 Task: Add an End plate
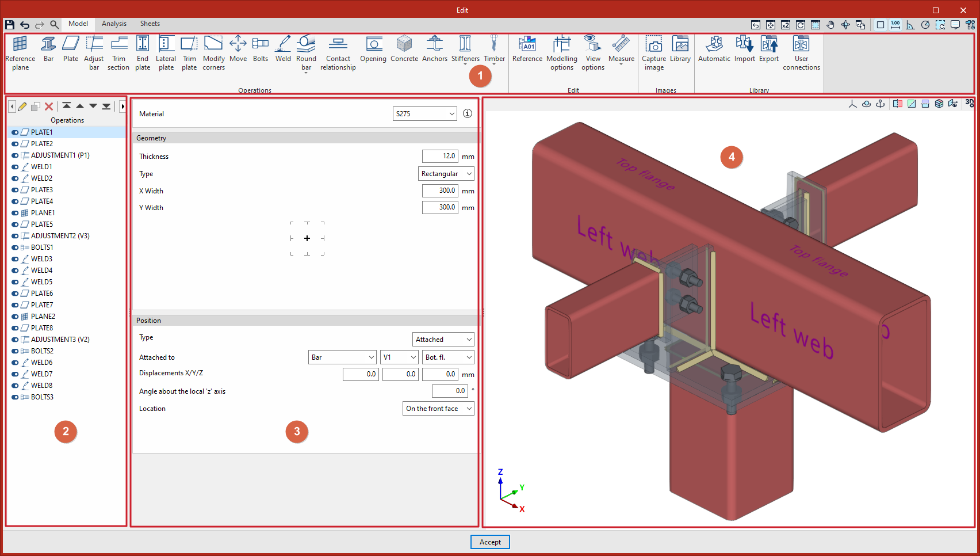click(143, 53)
